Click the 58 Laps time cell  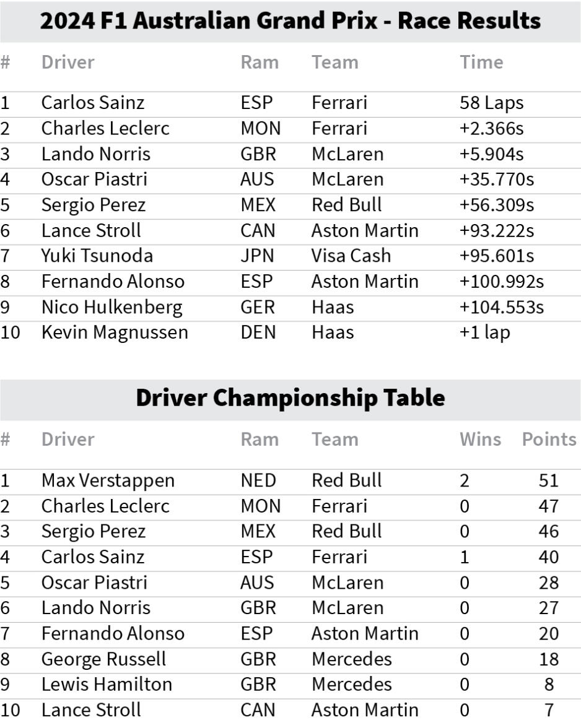click(x=491, y=103)
